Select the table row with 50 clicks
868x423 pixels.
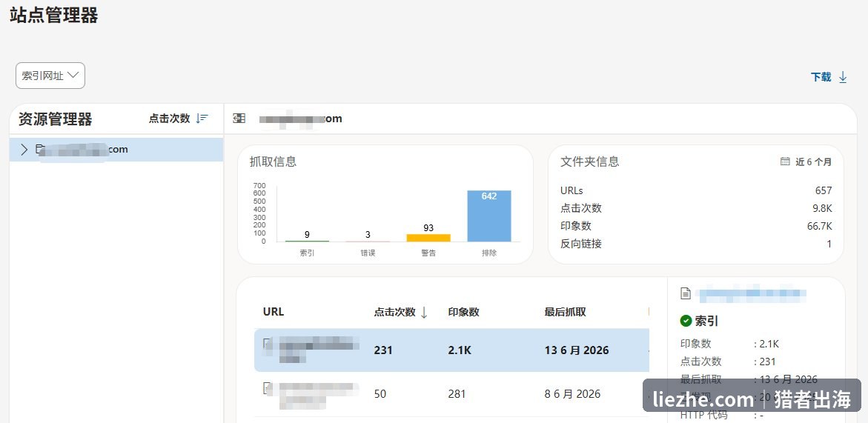[x=451, y=394]
